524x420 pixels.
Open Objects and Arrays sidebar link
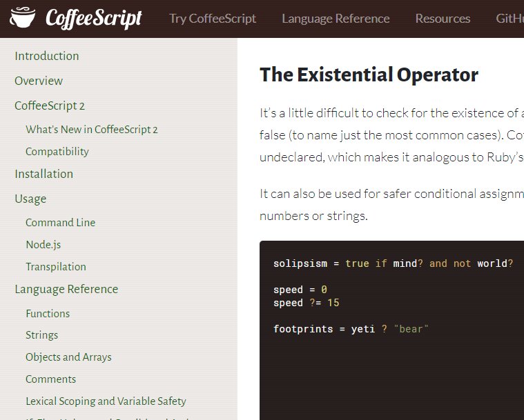pyautogui.click(x=68, y=357)
